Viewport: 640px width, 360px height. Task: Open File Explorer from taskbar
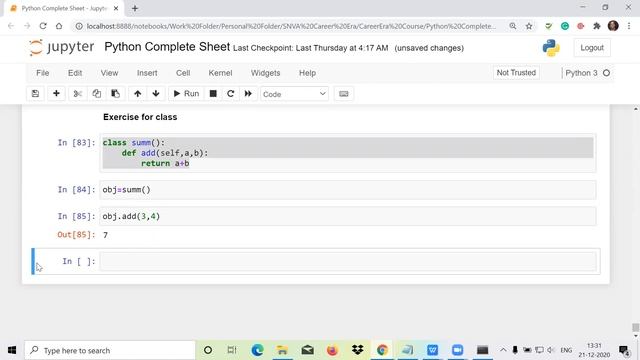click(x=282, y=350)
